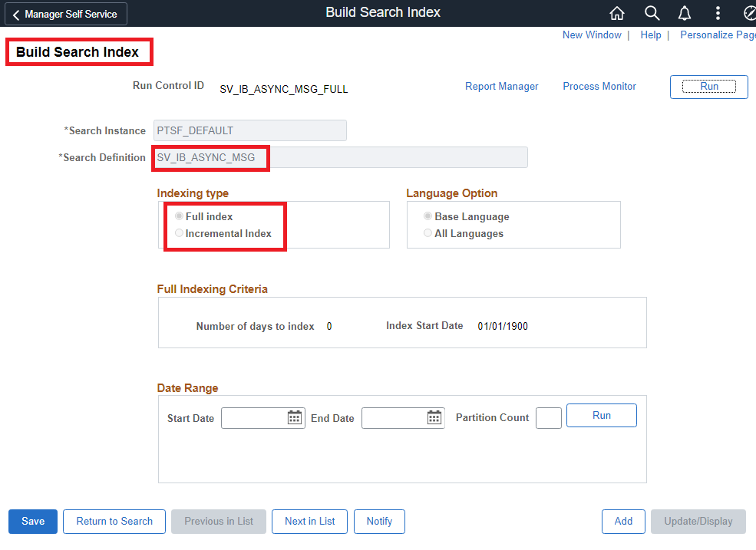
Task: Click the NavBar compass icon
Action: [750, 13]
